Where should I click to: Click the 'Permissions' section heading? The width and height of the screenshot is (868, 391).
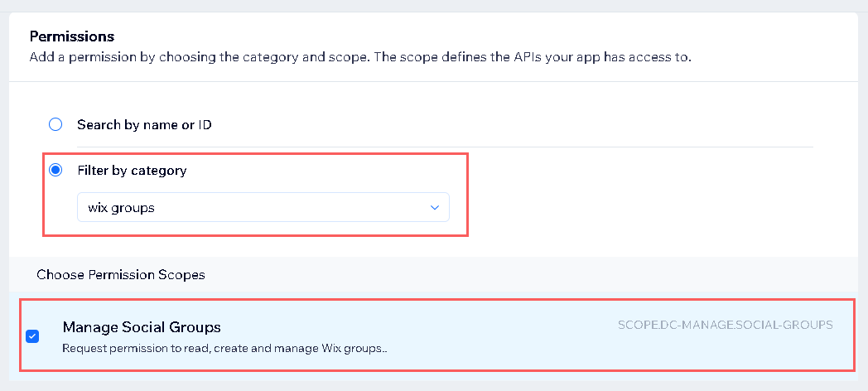(x=72, y=36)
